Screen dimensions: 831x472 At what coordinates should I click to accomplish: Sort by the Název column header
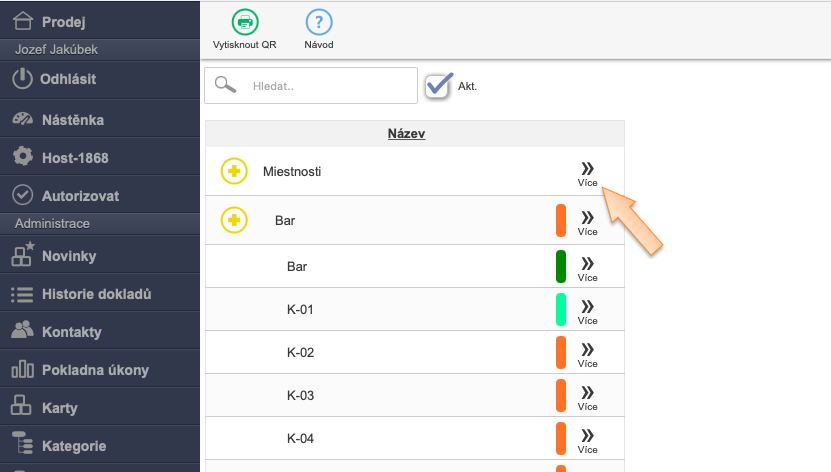point(407,133)
